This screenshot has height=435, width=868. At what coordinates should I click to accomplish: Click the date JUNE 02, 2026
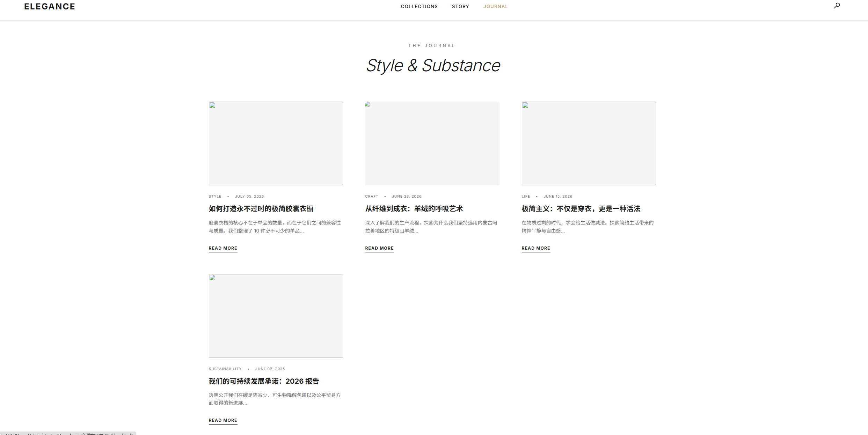[270, 369]
